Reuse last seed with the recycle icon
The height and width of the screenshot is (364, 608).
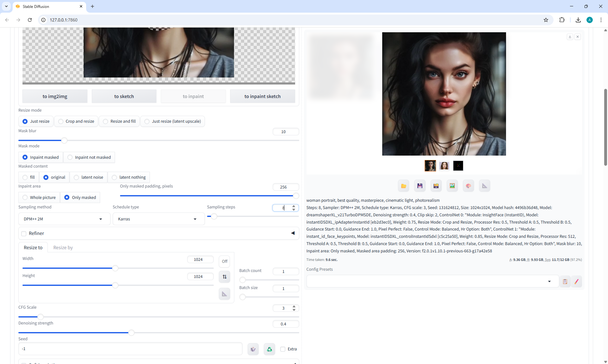269,349
